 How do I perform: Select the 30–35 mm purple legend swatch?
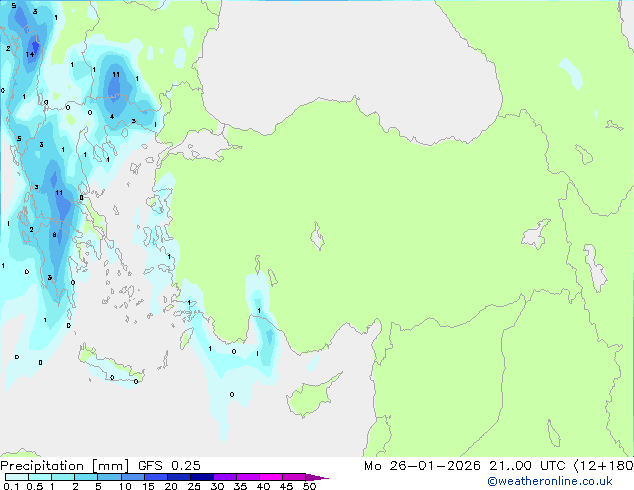pos(224,477)
